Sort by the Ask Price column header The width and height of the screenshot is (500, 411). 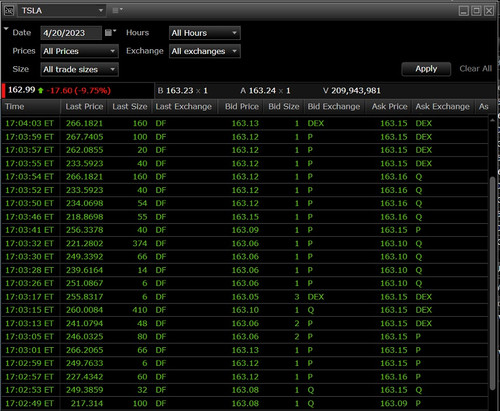click(389, 107)
